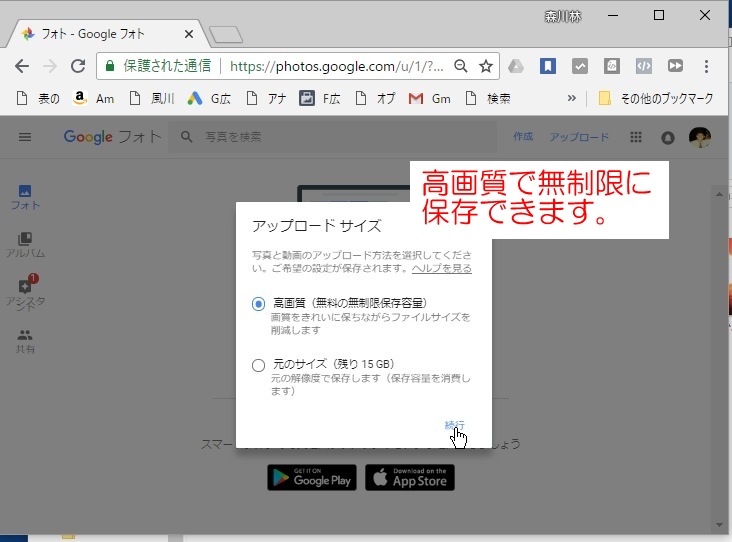The image size is (732, 542).
Task: Click Download on the App Store badge
Action: tap(409, 477)
